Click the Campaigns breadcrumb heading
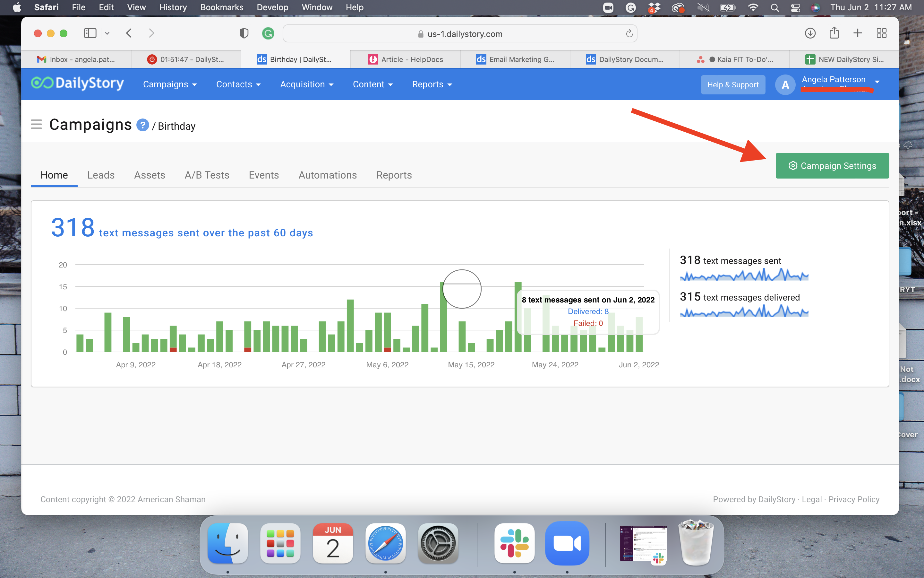Image resolution: width=924 pixels, height=578 pixels. (x=90, y=125)
